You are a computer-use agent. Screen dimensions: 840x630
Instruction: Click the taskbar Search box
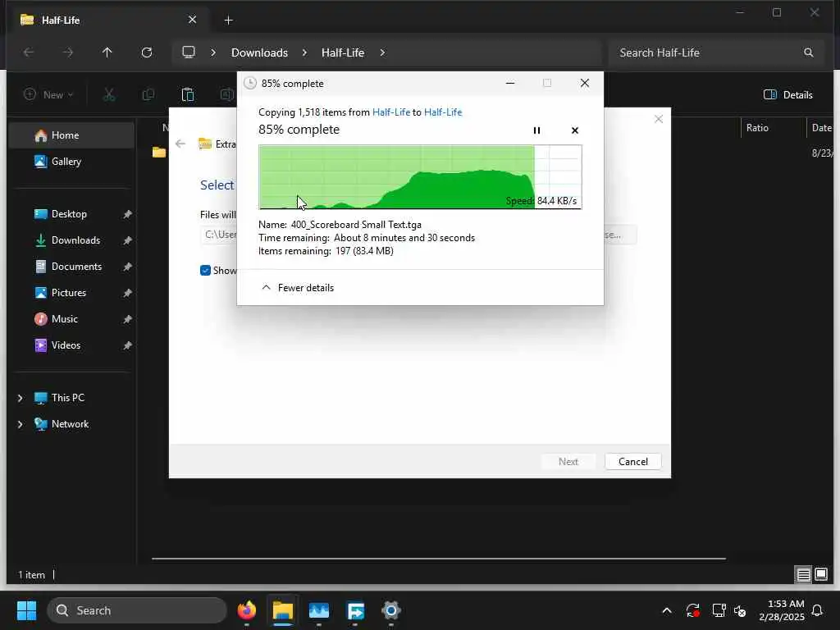tap(137, 610)
